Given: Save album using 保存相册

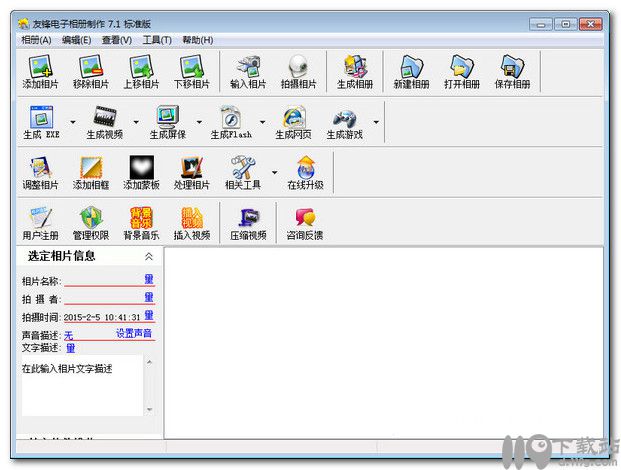Looking at the screenshot, I should 512,72.
